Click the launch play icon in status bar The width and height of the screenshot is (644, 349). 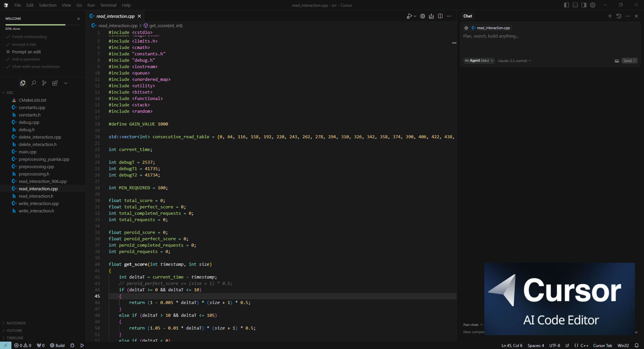pyautogui.click(x=82, y=345)
